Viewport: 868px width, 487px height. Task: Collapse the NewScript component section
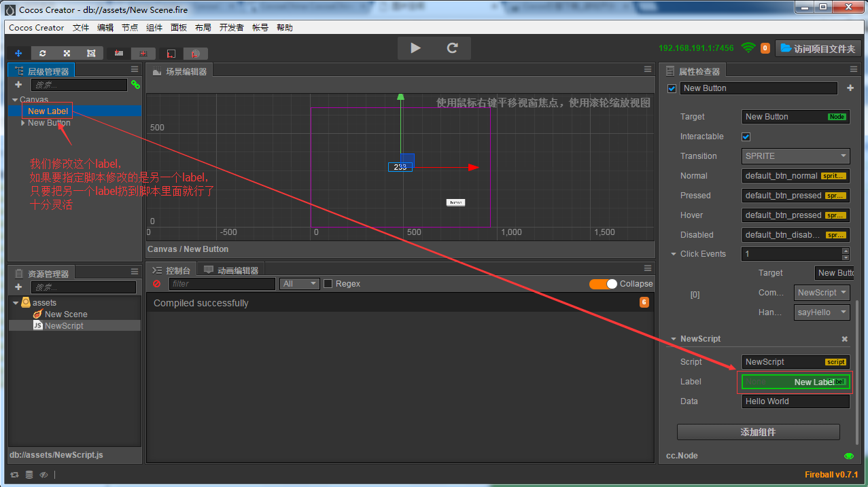(x=674, y=339)
